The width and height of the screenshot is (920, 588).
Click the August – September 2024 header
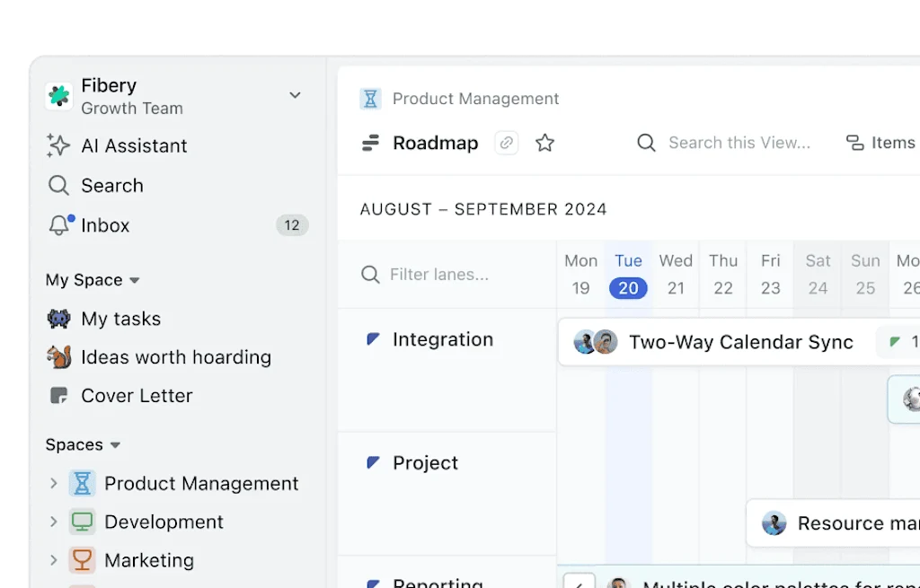click(x=482, y=209)
